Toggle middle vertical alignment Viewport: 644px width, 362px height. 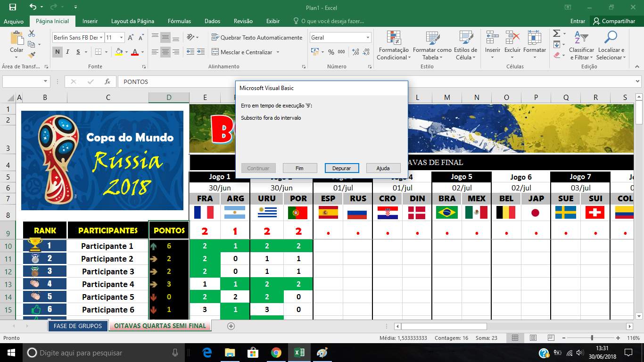pyautogui.click(x=165, y=38)
